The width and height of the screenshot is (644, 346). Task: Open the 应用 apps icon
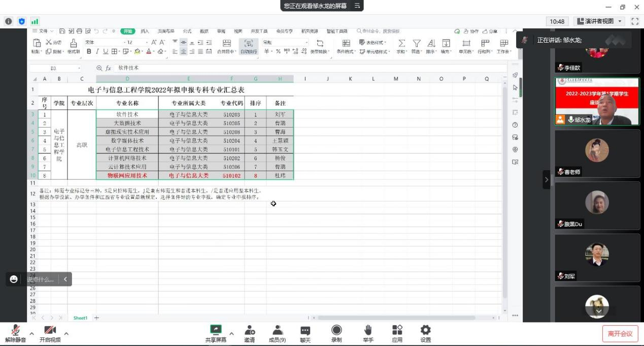397,330
